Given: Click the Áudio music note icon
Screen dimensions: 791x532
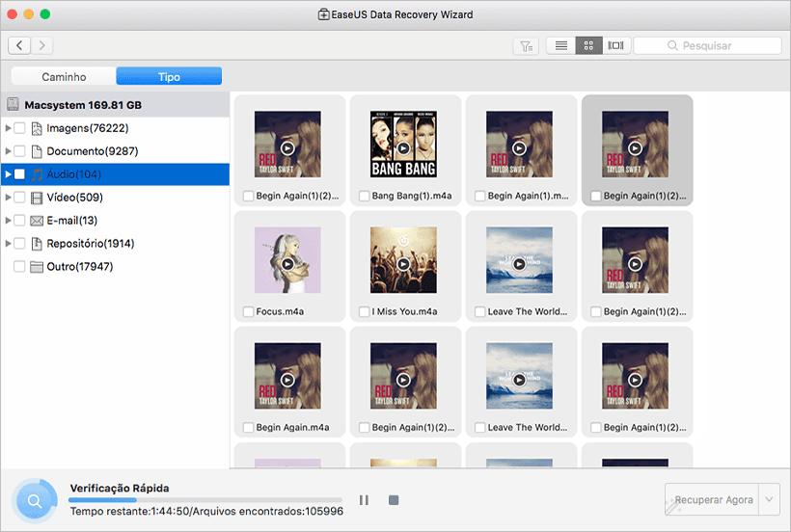Looking at the screenshot, I should pyautogui.click(x=37, y=174).
